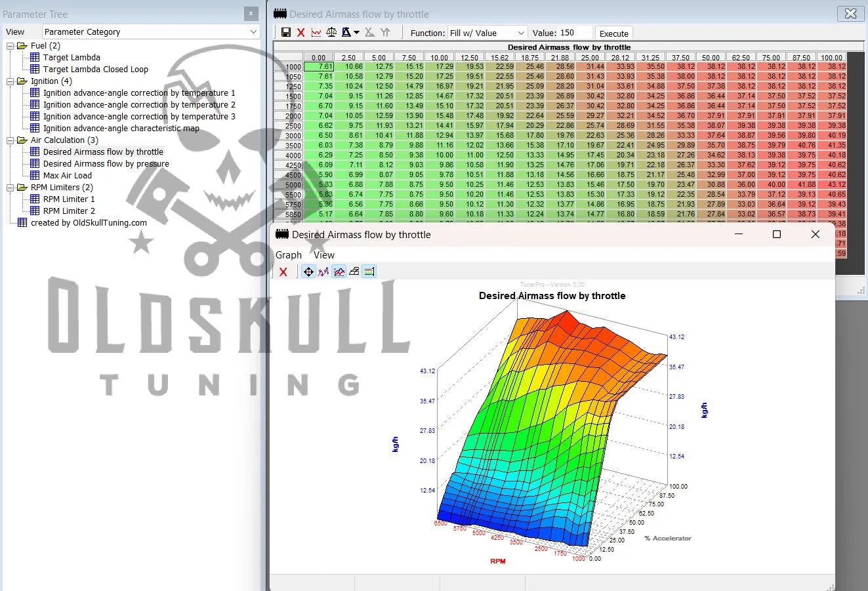Viewport: 868px width, 591px height.
Task: Click the red X icon in table toolbar
Action: [301, 32]
